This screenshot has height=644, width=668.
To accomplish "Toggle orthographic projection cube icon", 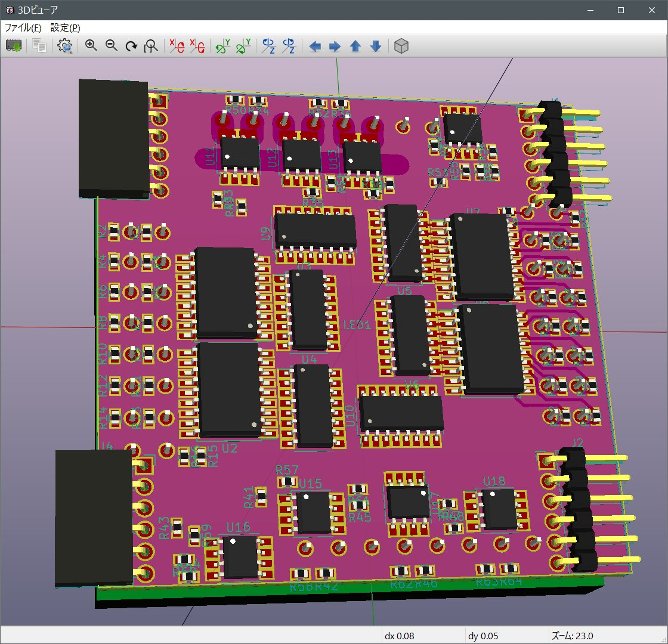I will click(401, 46).
